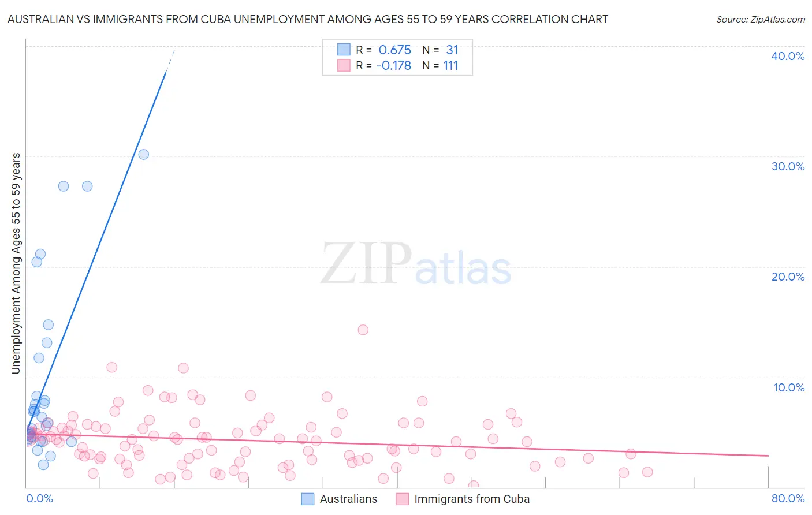The image size is (812, 515).
Task: Click the 80.0% x-axis label
Action: 788,498
